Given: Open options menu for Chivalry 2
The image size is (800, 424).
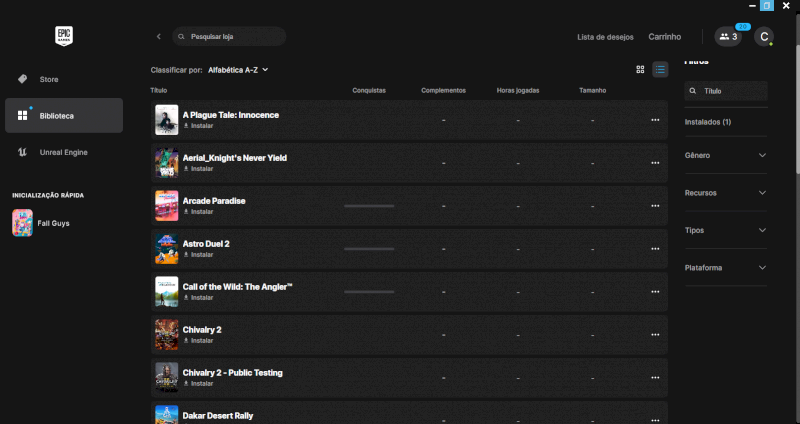Looking at the screenshot, I should coord(655,335).
